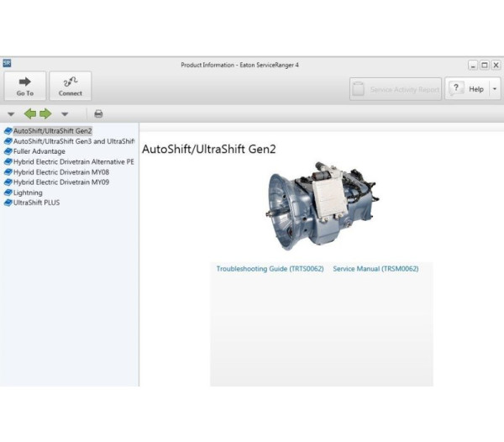Expand the Help dropdown arrow

point(495,89)
